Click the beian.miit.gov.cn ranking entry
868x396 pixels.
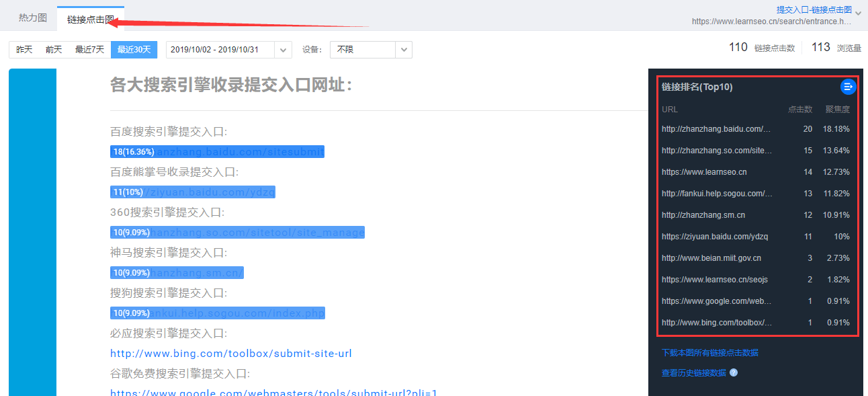(x=711, y=258)
